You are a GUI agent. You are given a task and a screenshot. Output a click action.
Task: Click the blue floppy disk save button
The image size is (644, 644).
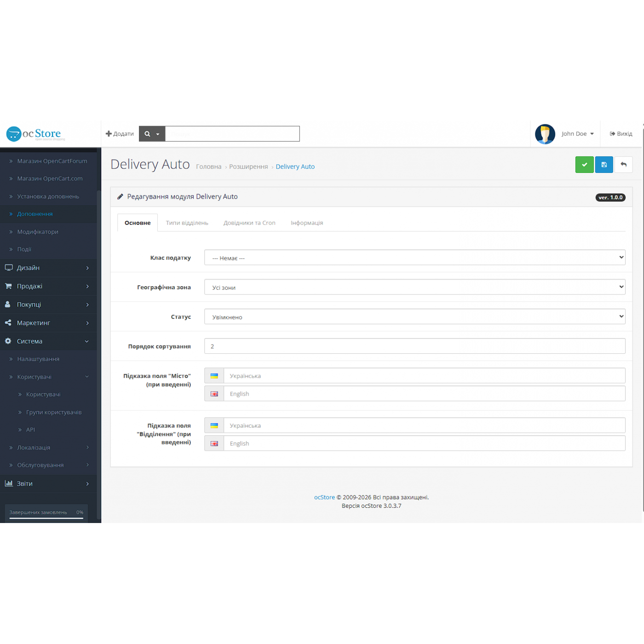[604, 165]
